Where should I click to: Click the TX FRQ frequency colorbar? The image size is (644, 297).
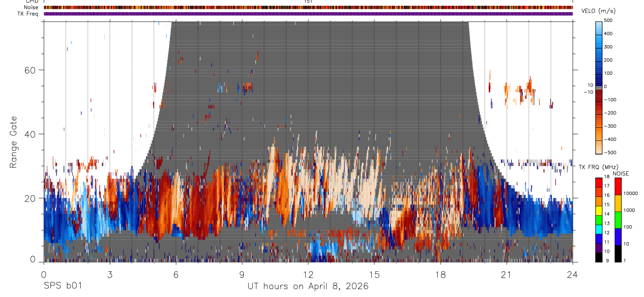pyautogui.click(x=599, y=219)
